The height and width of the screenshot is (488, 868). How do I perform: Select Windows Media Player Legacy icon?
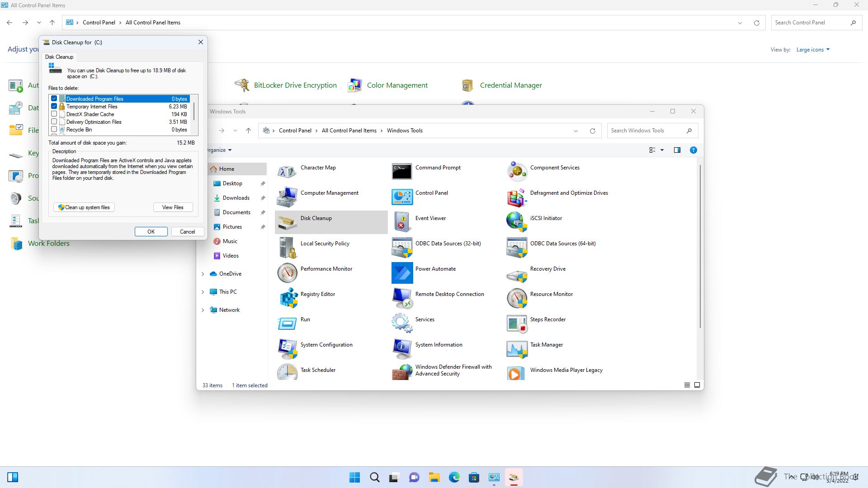[x=517, y=373]
